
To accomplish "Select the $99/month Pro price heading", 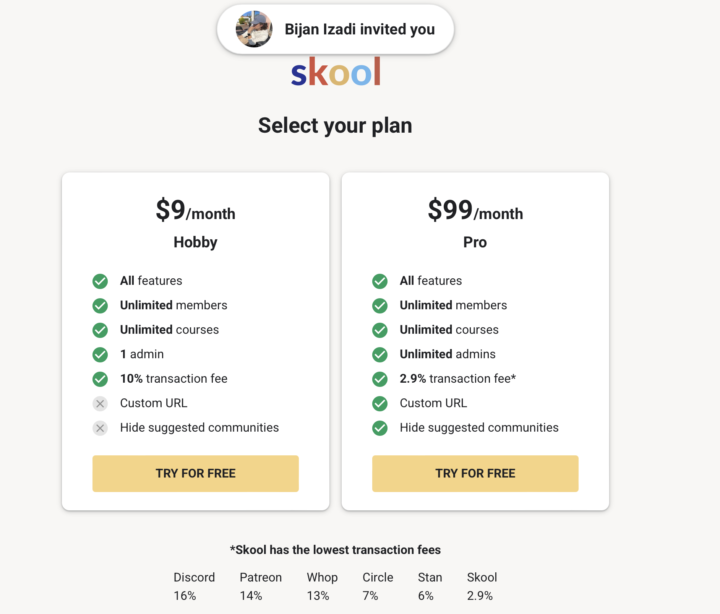I will click(475, 210).
